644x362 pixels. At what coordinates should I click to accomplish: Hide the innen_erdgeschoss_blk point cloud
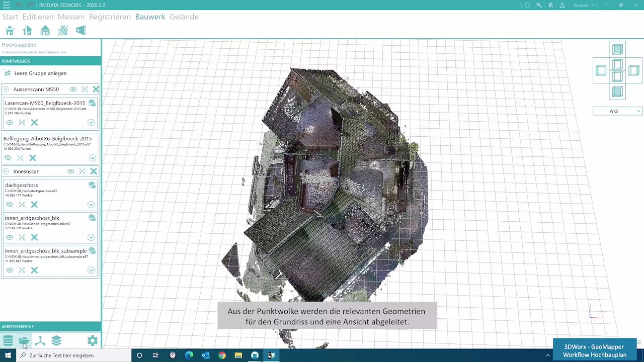(x=10, y=237)
